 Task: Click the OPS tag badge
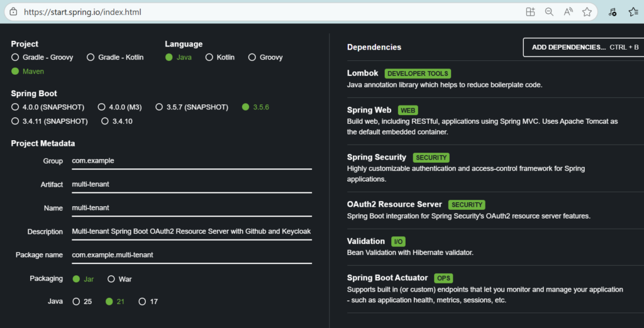pos(443,278)
